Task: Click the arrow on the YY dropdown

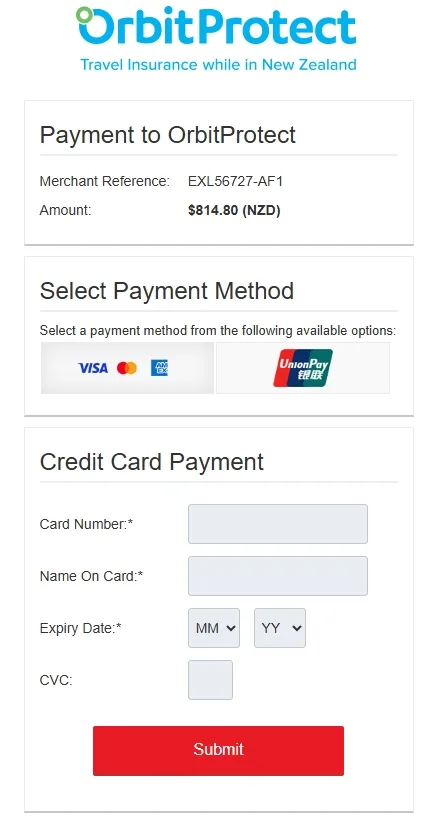Action: [x=297, y=628]
